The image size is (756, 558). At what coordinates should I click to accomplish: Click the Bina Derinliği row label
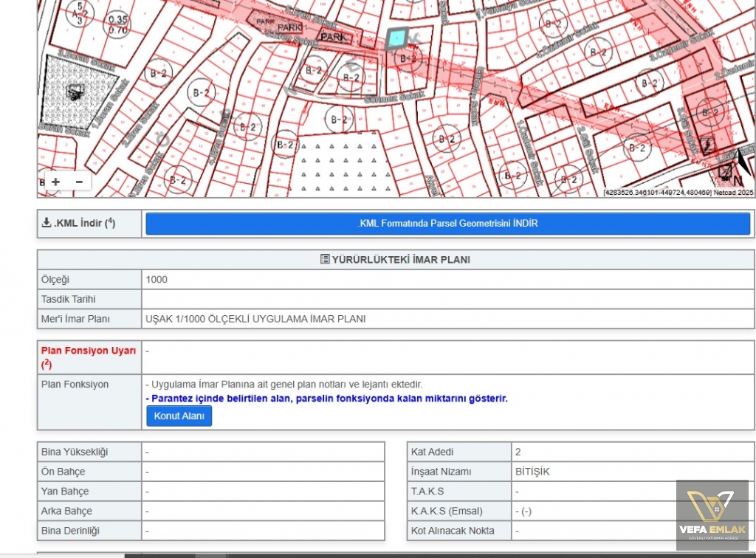[70, 531]
